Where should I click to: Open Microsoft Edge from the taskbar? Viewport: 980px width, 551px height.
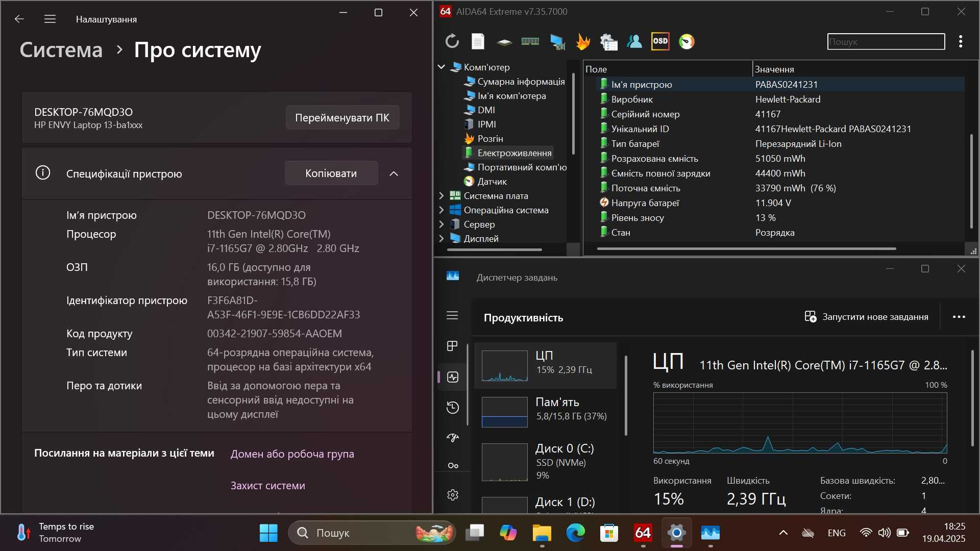pyautogui.click(x=575, y=533)
